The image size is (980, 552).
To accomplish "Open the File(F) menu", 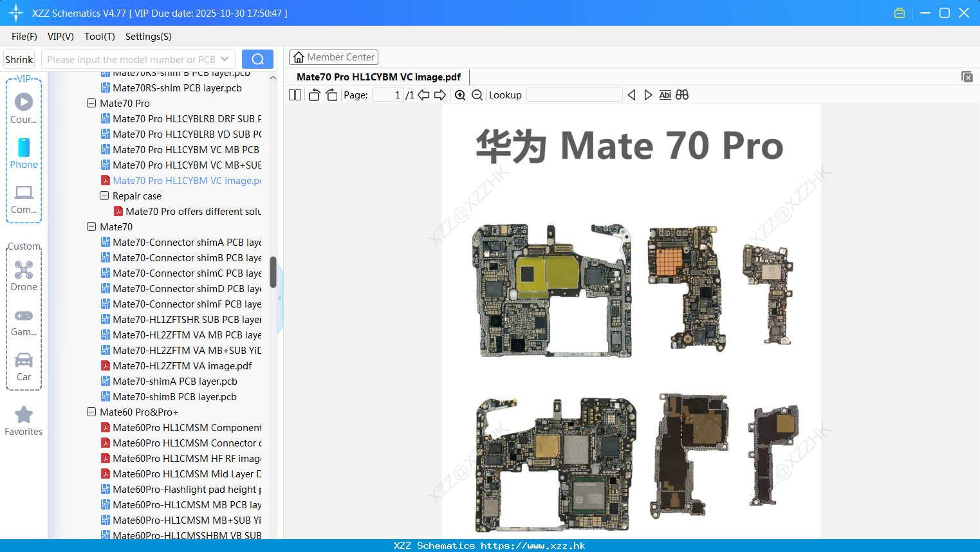I will click(24, 37).
